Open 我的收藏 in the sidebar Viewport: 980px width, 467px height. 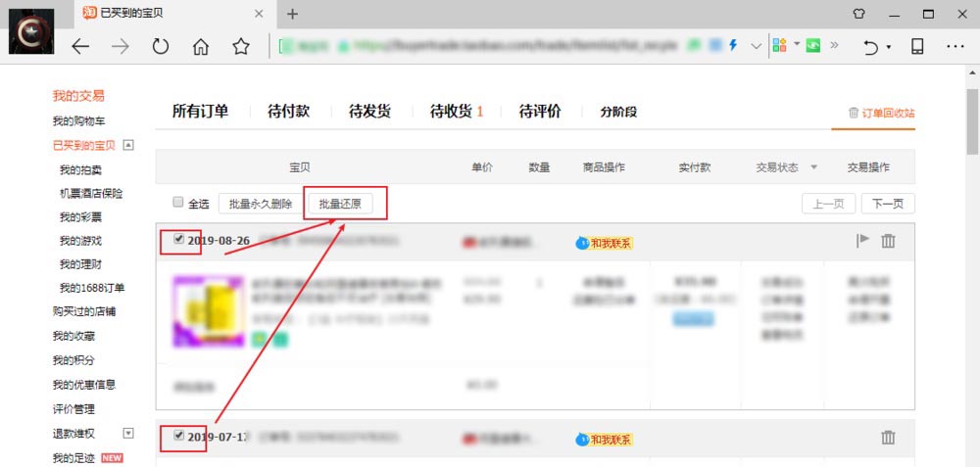coord(73,337)
